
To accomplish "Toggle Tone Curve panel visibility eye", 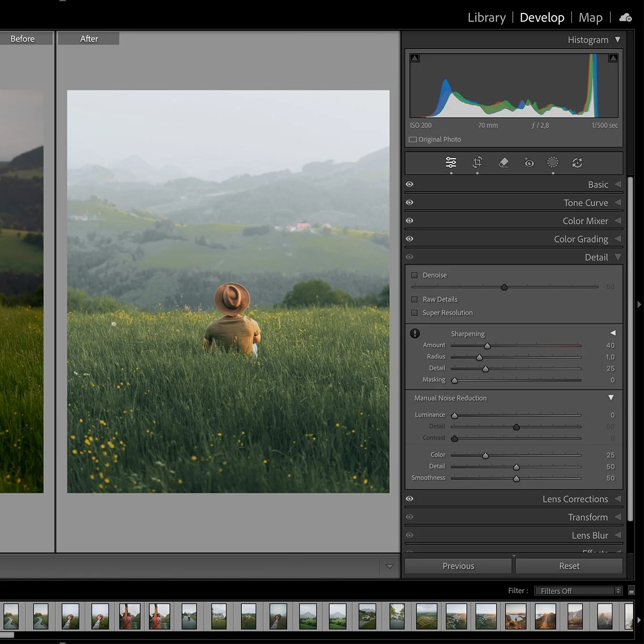I will point(409,202).
